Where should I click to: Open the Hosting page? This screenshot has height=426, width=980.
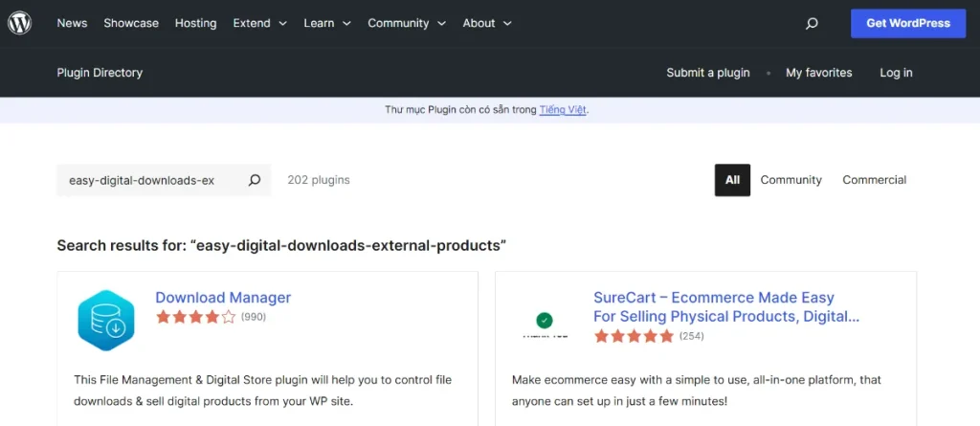click(195, 23)
